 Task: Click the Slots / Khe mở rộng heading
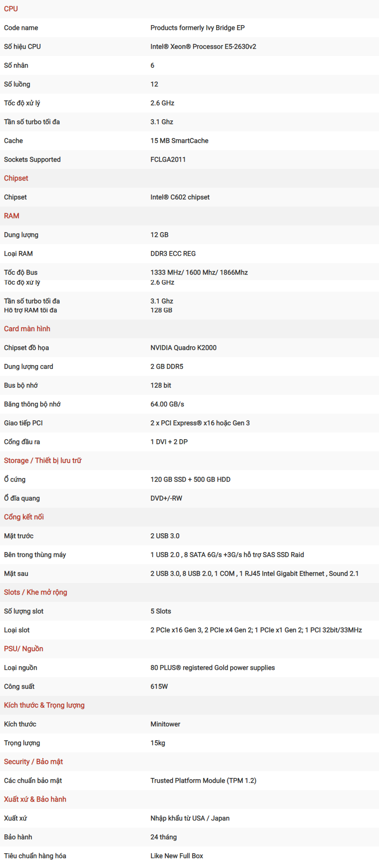pyautogui.click(x=35, y=592)
